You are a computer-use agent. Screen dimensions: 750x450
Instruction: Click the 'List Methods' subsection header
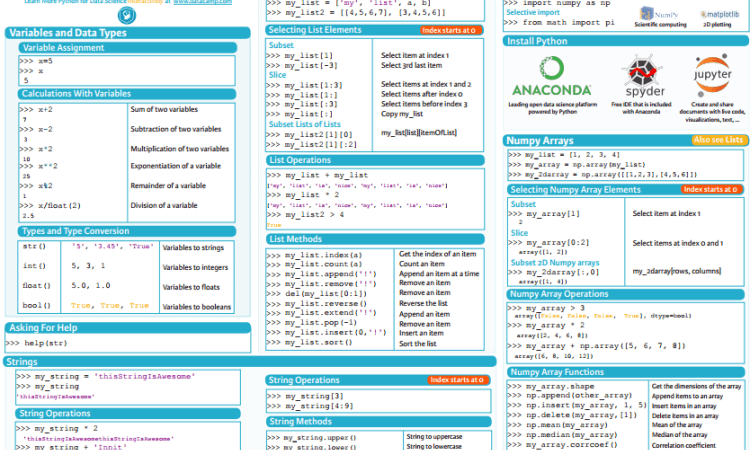pos(301,239)
